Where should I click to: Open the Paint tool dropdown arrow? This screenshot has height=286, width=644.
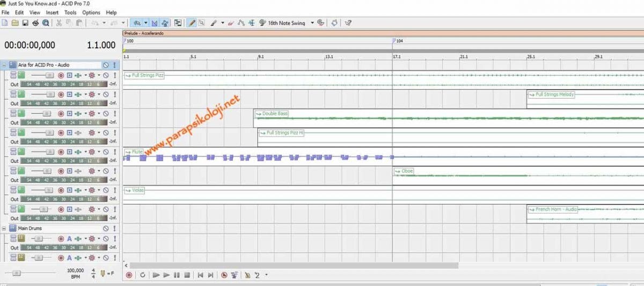click(x=222, y=23)
